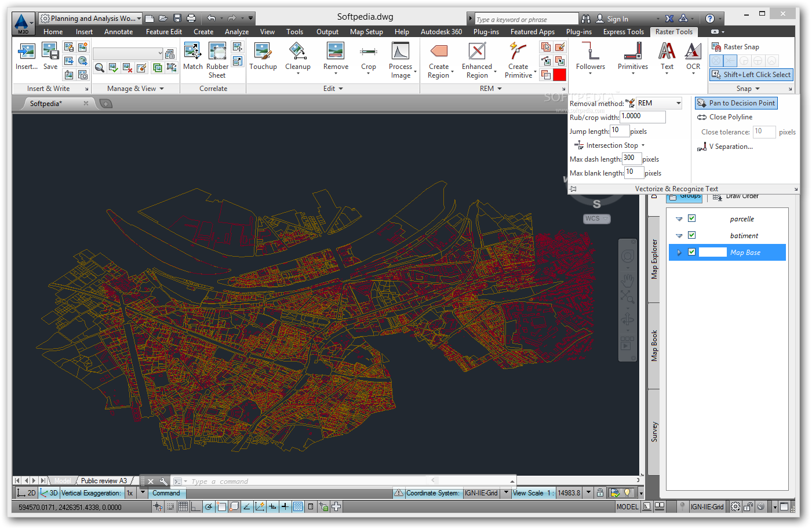This screenshot has width=812, height=529.
Task: Open the Map Setup ribbon tab
Action: [366, 32]
